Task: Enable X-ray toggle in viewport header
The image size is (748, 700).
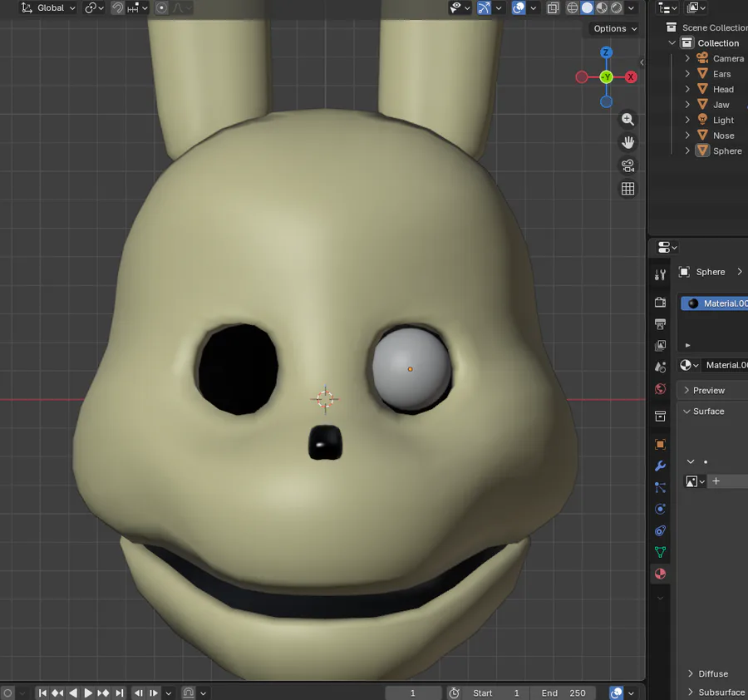Action: pyautogui.click(x=553, y=7)
